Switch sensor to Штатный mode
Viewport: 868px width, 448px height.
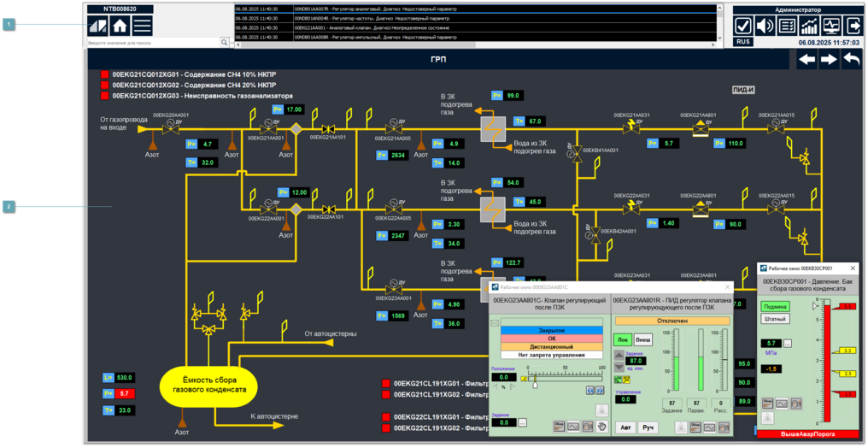(x=775, y=319)
